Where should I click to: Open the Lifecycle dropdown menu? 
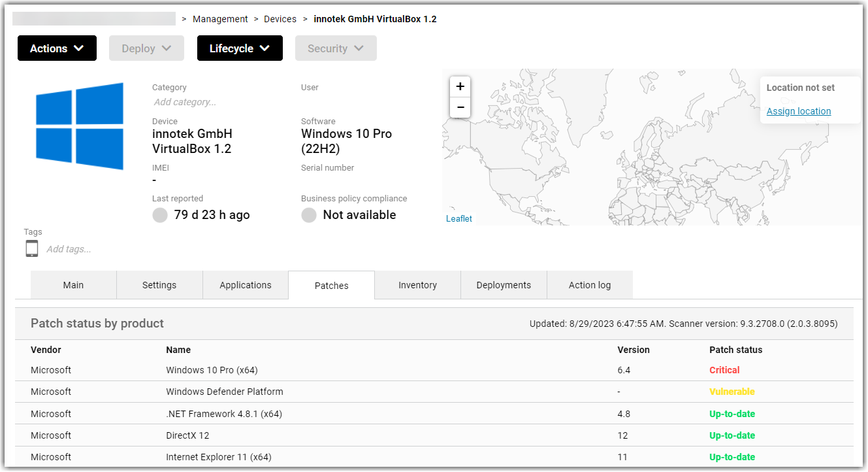(x=240, y=48)
